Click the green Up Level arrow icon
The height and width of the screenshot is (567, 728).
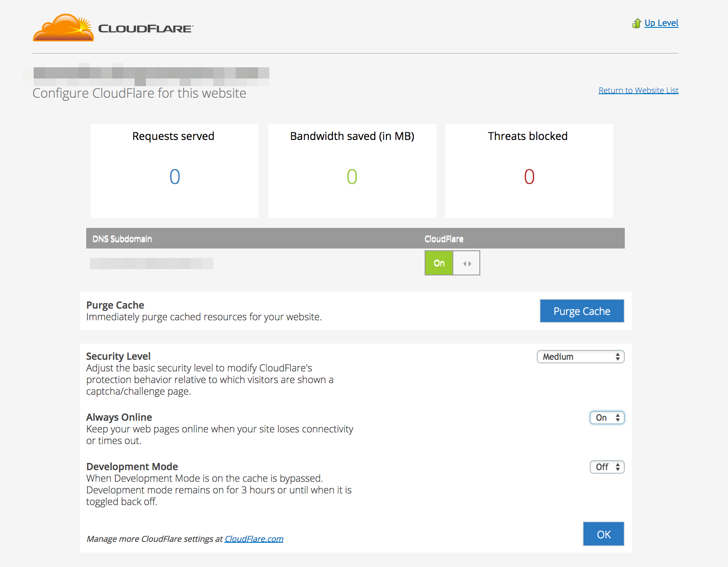(x=636, y=23)
